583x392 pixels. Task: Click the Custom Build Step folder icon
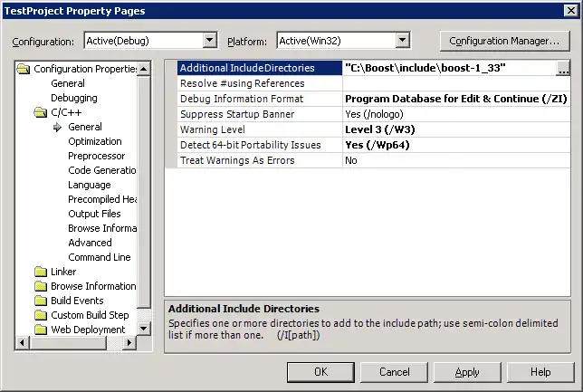[x=41, y=315]
